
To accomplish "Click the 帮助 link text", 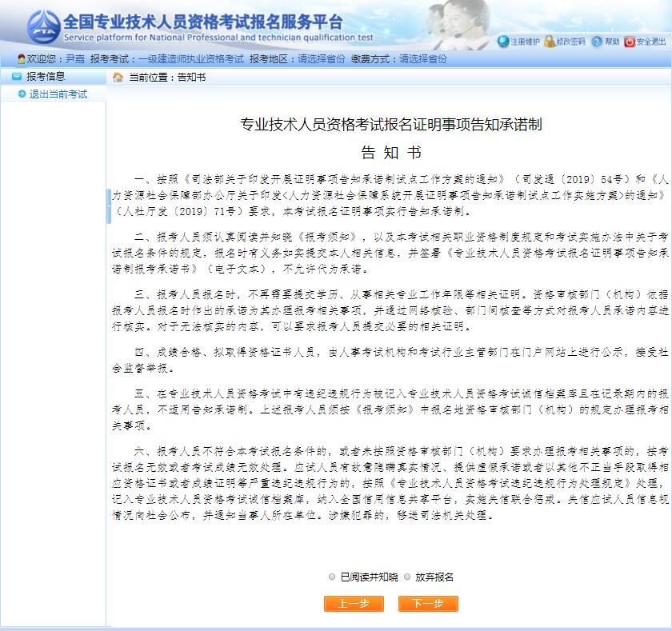I will point(612,42).
